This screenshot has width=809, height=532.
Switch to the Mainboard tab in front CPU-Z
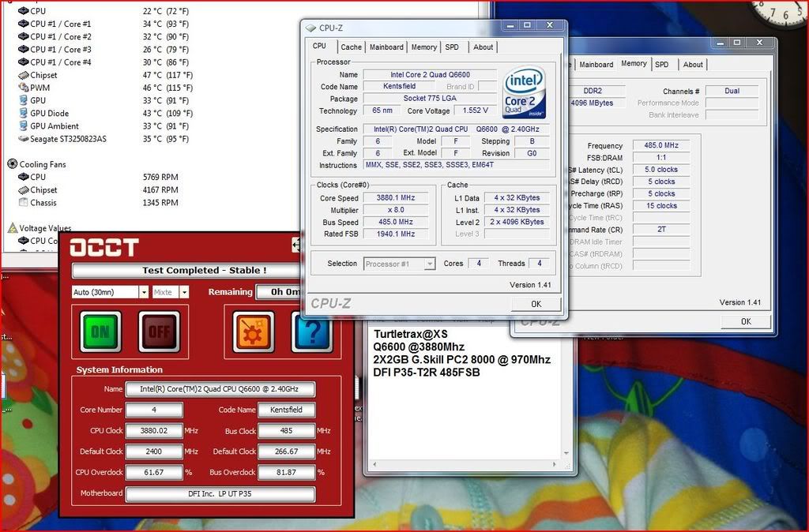[x=386, y=47]
